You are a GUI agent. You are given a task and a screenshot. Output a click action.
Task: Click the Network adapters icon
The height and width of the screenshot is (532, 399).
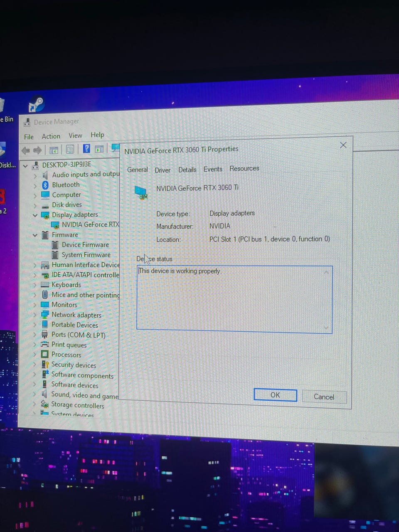(44, 315)
